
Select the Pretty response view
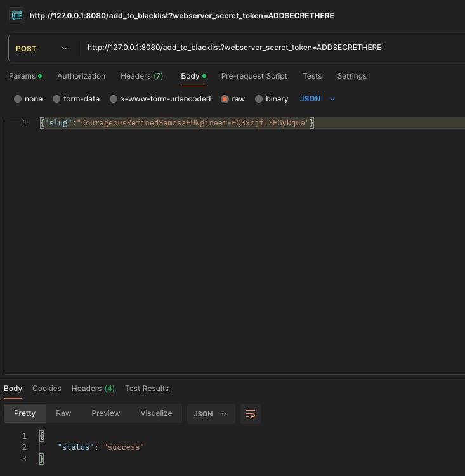click(25, 413)
